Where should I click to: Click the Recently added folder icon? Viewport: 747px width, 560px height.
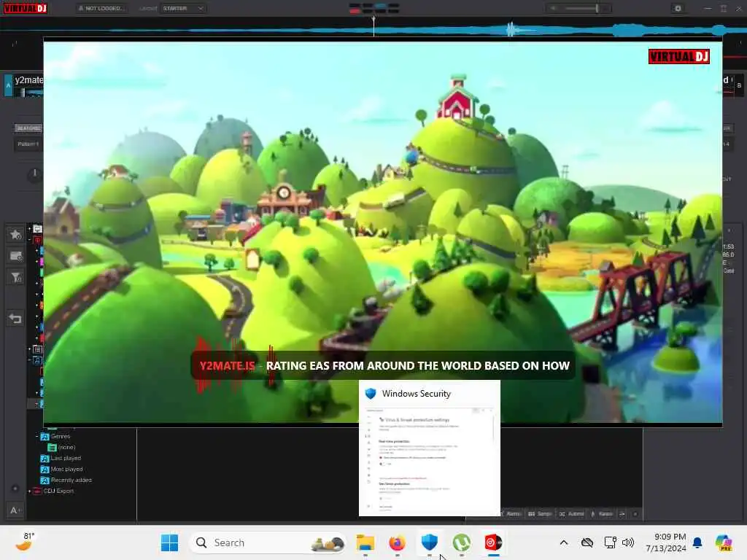[44, 481]
